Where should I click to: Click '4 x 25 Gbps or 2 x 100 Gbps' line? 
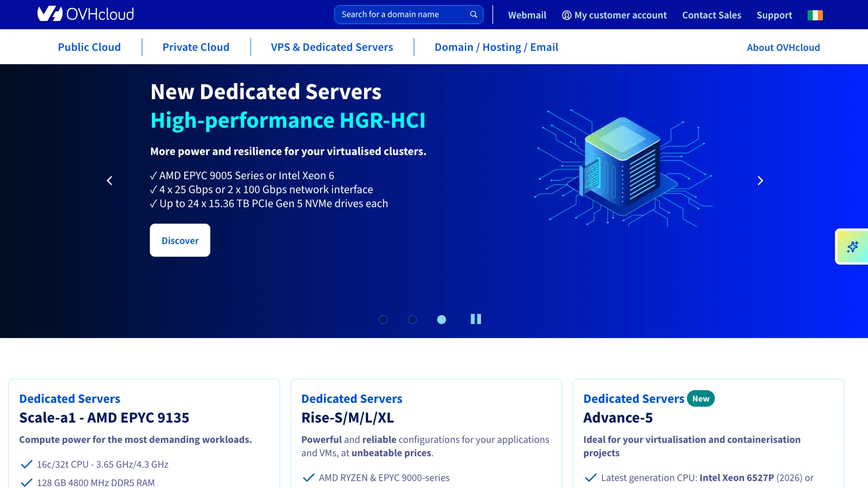tap(261, 189)
